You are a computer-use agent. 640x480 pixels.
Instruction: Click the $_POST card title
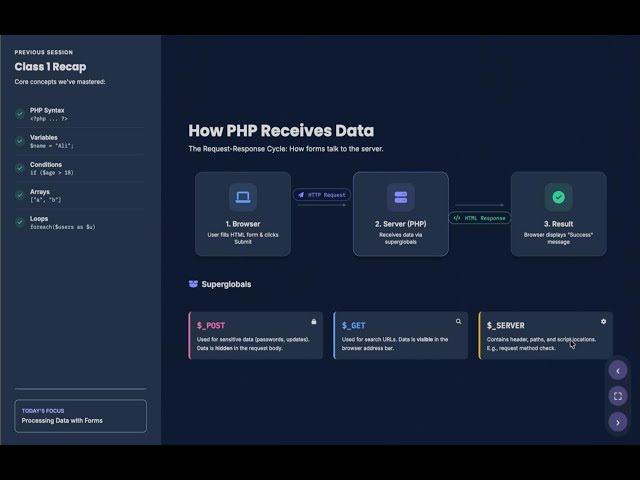(x=211, y=325)
